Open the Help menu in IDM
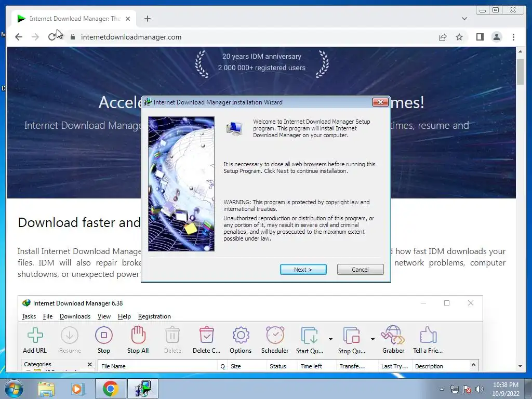Image resolution: width=532 pixels, height=399 pixels. pyautogui.click(x=124, y=316)
